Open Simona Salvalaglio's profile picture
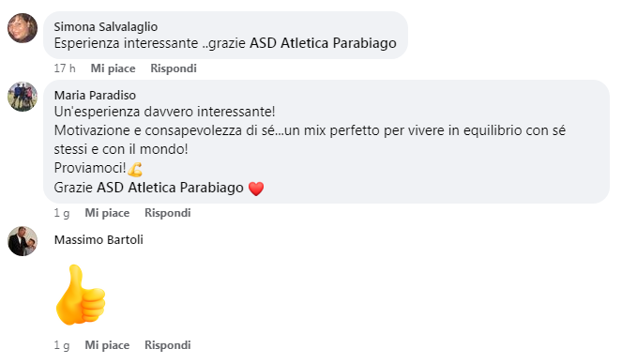 tap(23, 28)
